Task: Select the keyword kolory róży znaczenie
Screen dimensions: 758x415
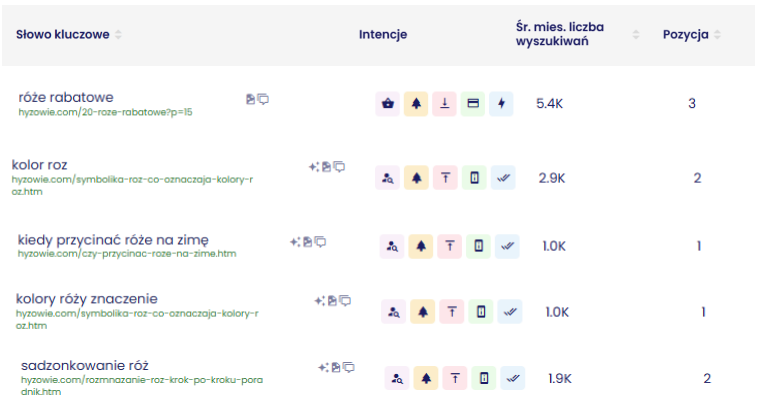Action: click(87, 299)
